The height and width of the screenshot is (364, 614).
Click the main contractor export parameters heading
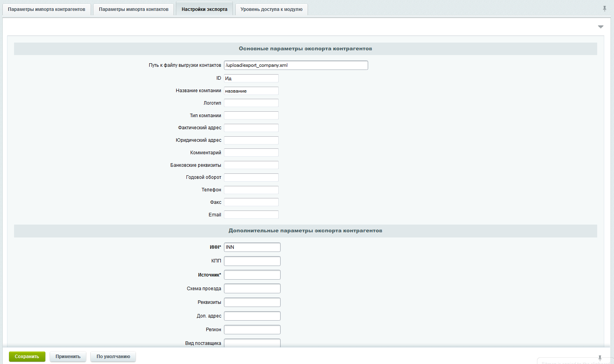pyautogui.click(x=306, y=49)
